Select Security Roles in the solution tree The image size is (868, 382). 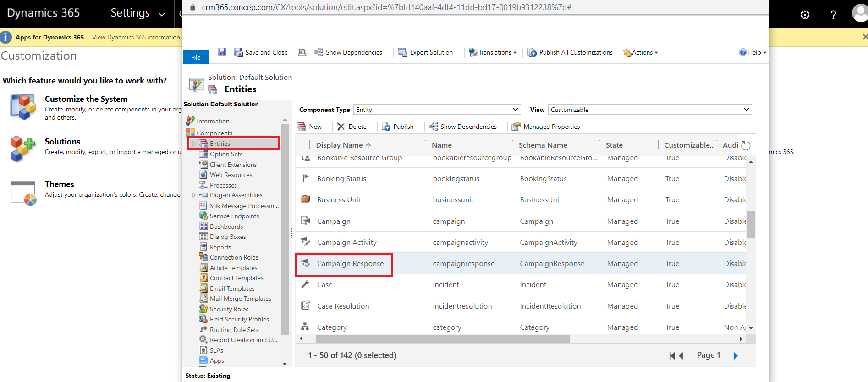[x=229, y=309]
